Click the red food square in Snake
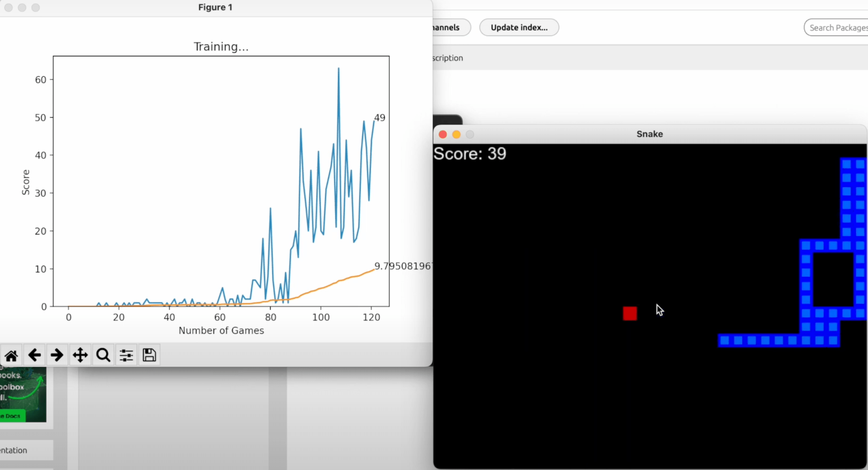Image resolution: width=868 pixels, height=470 pixels. pyautogui.click(x=630, y=313)
